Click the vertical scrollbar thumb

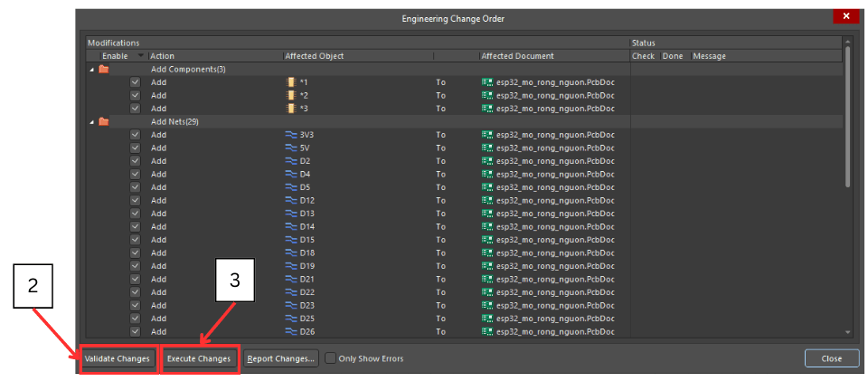click(x=847, y=118)
